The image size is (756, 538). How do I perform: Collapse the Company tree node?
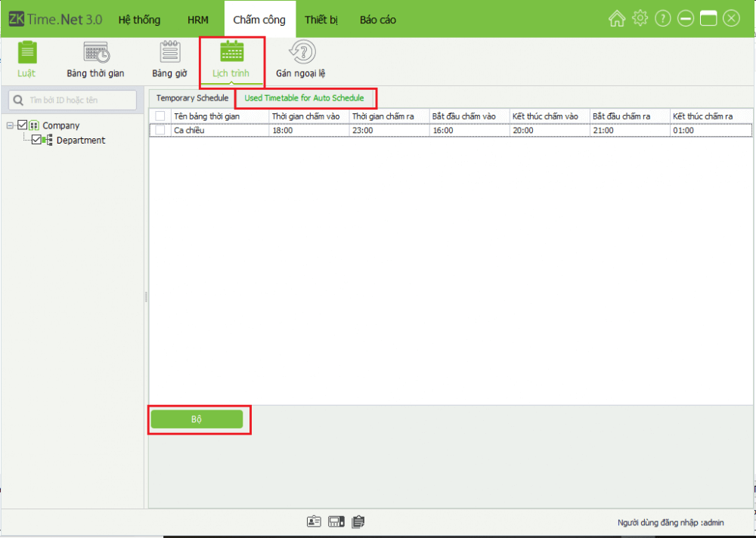click(x=10, y=125)
